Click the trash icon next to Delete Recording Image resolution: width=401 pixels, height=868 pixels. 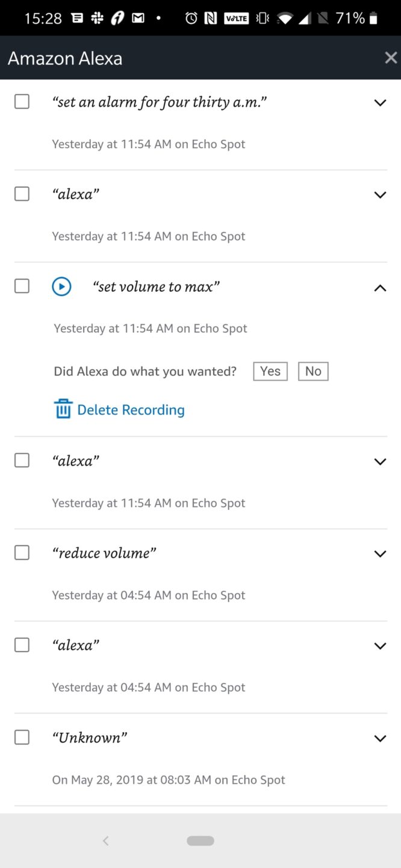click(x=63, y=409)
